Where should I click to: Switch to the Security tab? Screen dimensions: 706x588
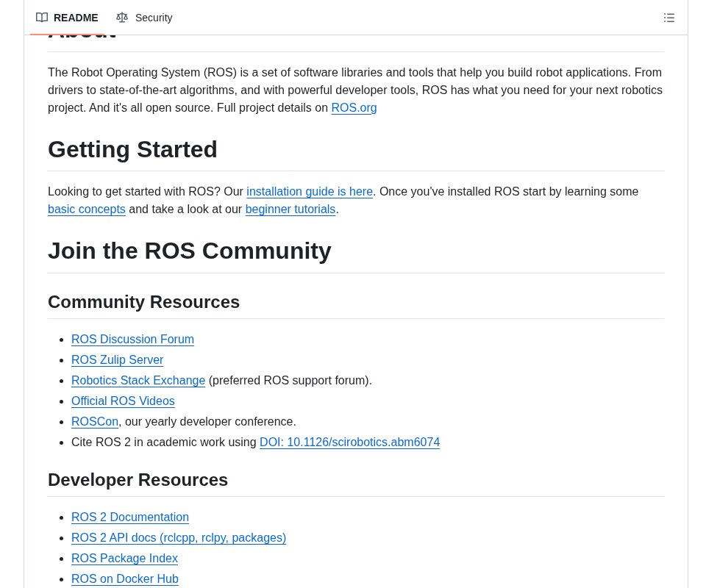(144, 18)
